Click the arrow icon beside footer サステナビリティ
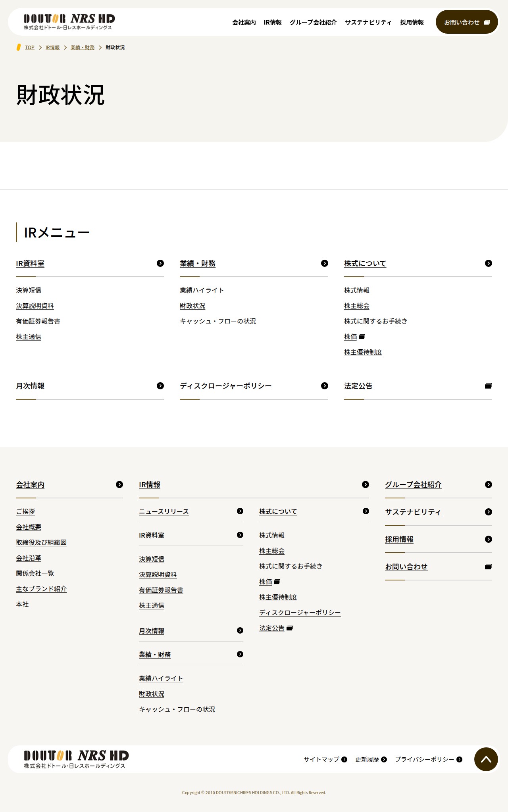 489,512
